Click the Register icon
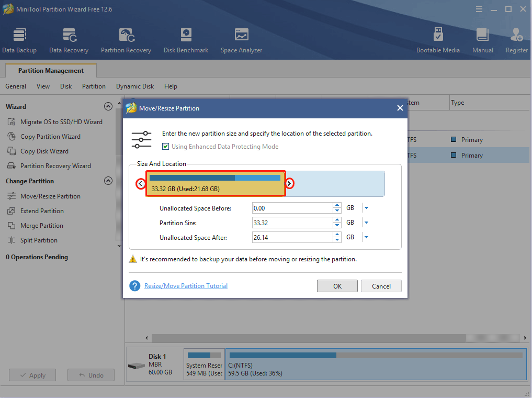Screen dimensions: 532x398 [516, 39]
